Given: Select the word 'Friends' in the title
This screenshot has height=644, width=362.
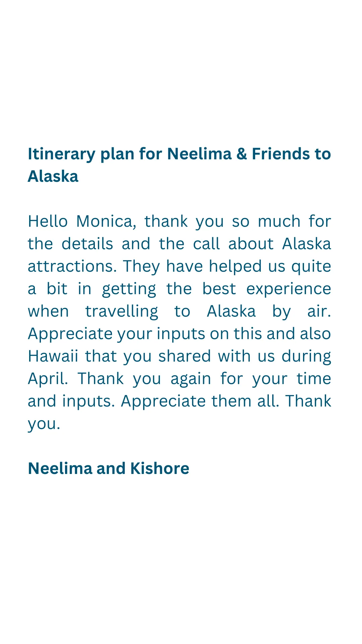Looking at the screenshot, I should click(283, 154).
